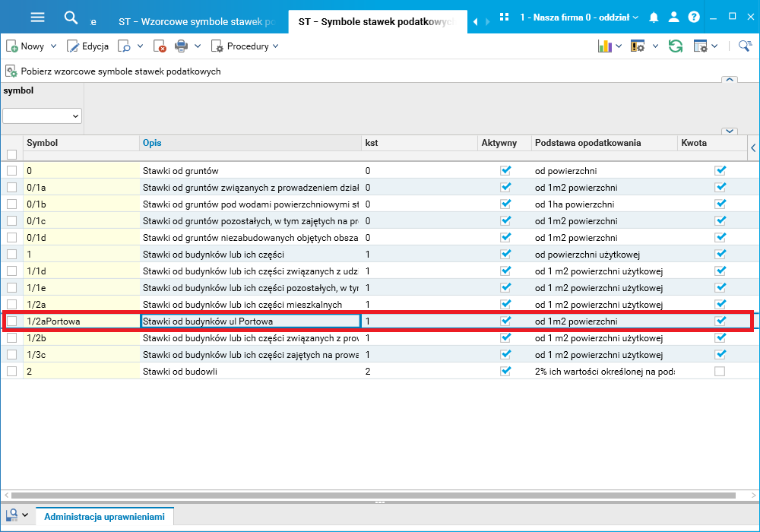This screenshot has height=532, width=760.
Task: Collapse the filter panel up chevron
Action: point(730,80)
